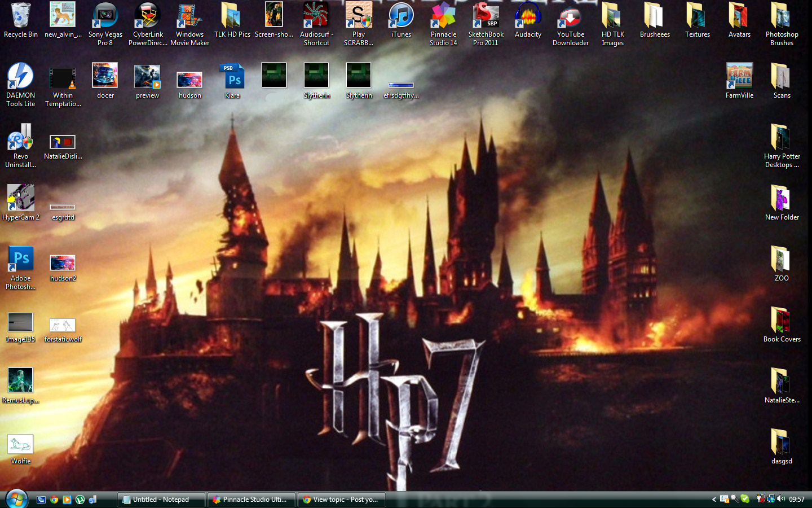Select the Harry Potter Desktops folder
This screenshot has width=812, height=508.
782,138
